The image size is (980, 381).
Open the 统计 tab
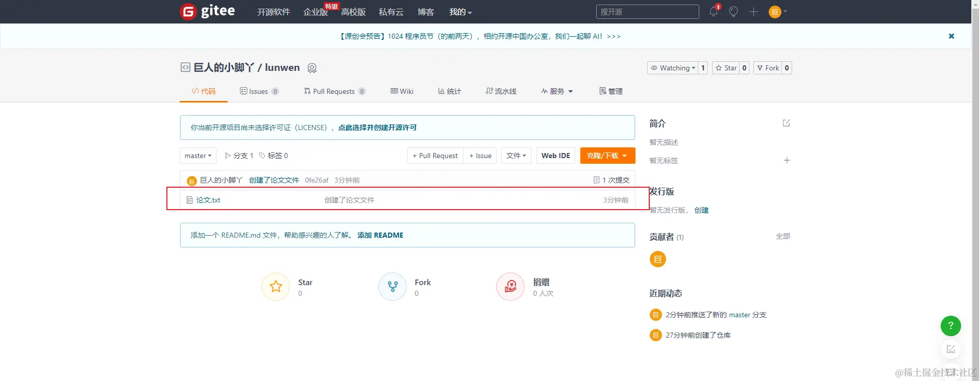point(450,91)
